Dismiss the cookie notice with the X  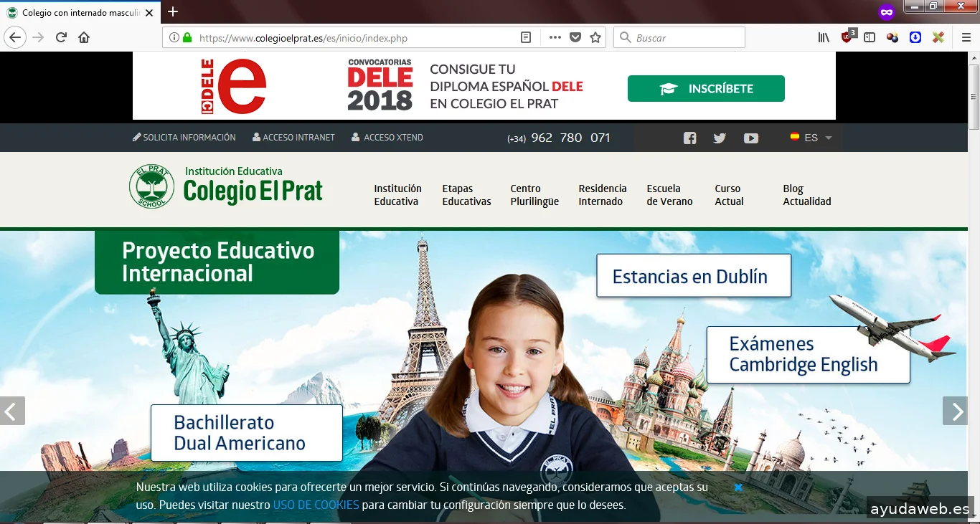point(738,487)
